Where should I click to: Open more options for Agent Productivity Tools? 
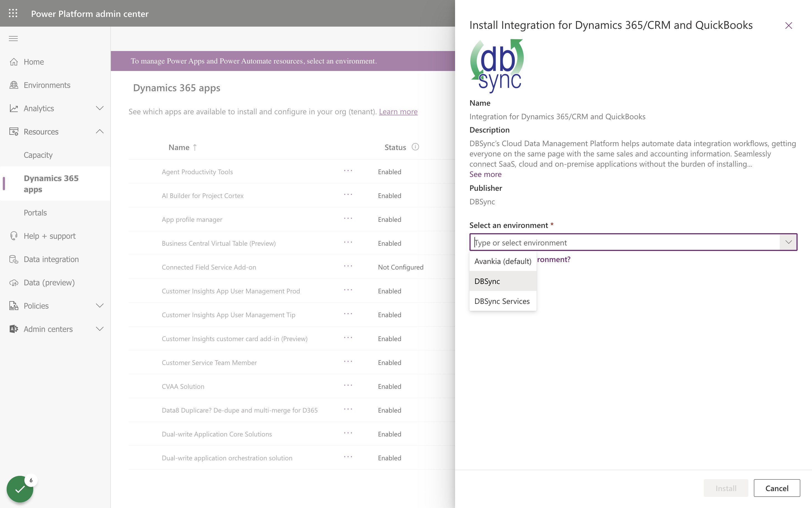(348, 171)
